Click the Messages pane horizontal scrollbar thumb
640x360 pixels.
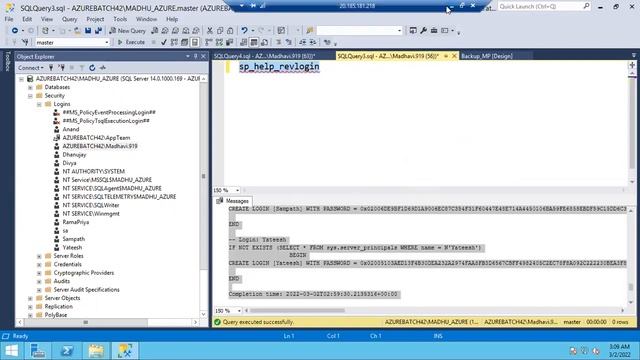(x=297, y=311)
